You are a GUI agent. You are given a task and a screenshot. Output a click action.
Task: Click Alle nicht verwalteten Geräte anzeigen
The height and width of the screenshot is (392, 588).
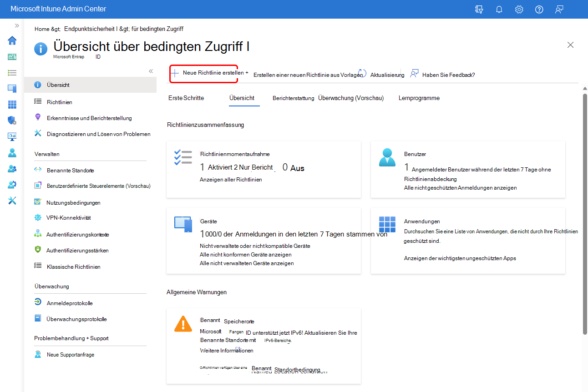click(x=247, y=263)
